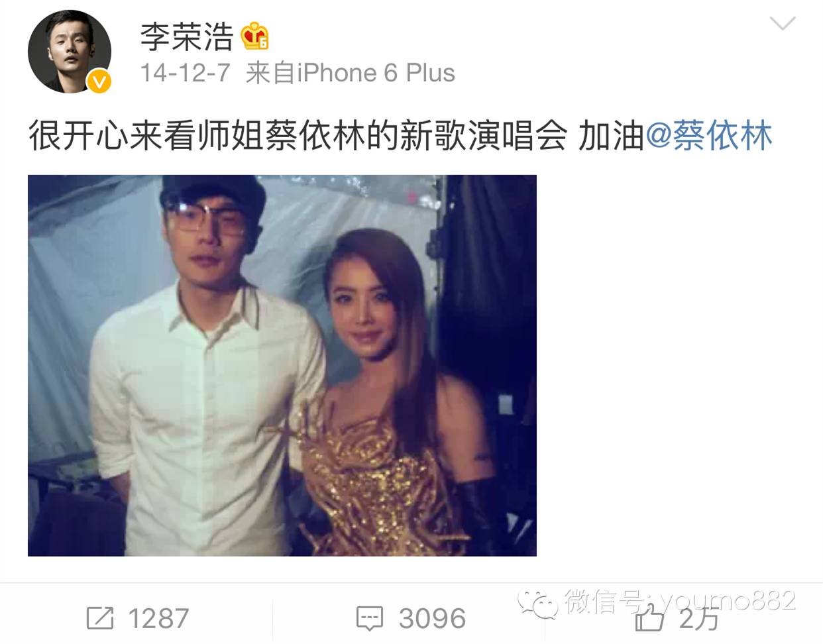Tap the orange verified V badge
The width and height of the screenshot is (823, 644).
[x=99, y=81]
